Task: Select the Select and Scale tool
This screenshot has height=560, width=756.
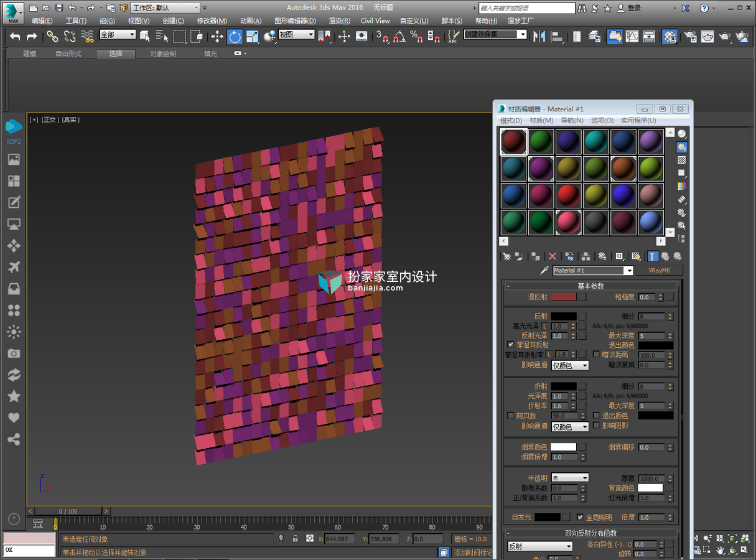Action: pos(253,36)
